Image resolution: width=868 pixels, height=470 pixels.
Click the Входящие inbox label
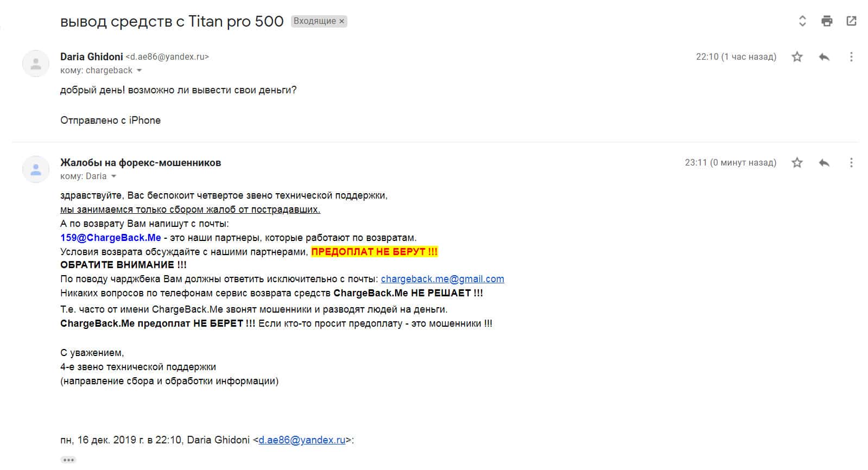click(314, 21)
